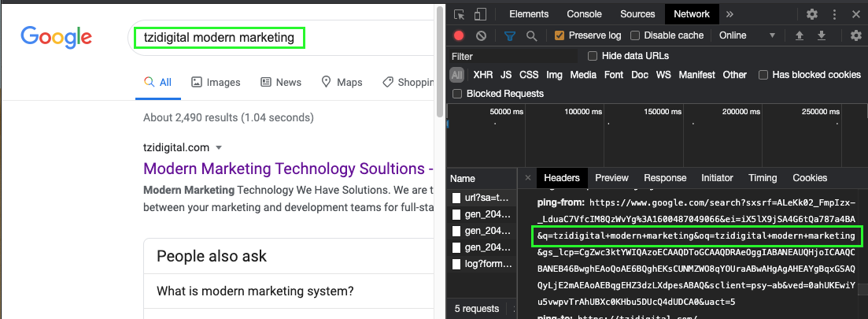Click the network Filter text field
This screenshot has height=319, width=868.
tap(512, 56)
